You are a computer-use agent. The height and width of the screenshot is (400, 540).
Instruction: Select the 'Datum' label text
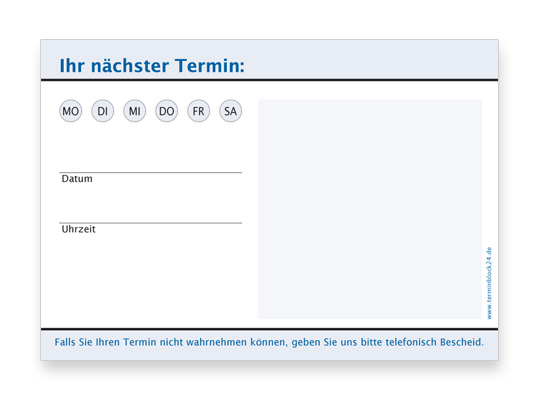coord(77,179)
